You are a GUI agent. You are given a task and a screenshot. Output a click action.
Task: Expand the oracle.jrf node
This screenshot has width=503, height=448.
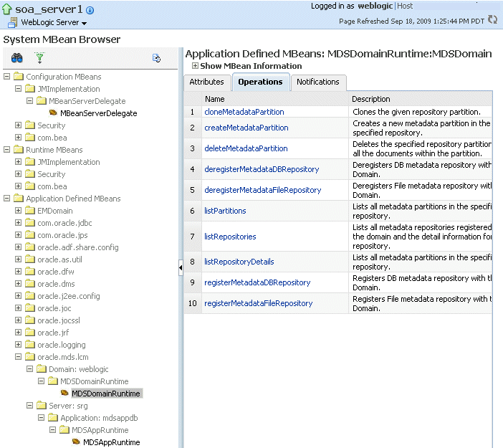click(x=19, y=332)
